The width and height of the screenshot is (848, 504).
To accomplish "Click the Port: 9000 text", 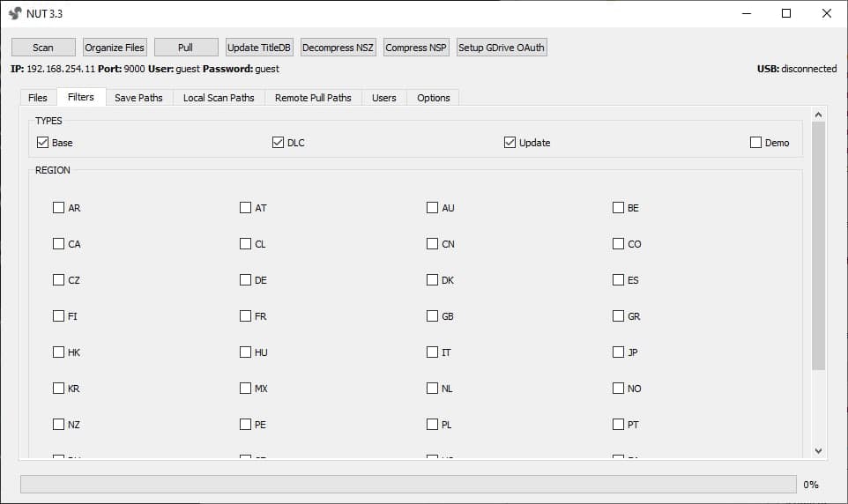I will (x=122, y=69).
